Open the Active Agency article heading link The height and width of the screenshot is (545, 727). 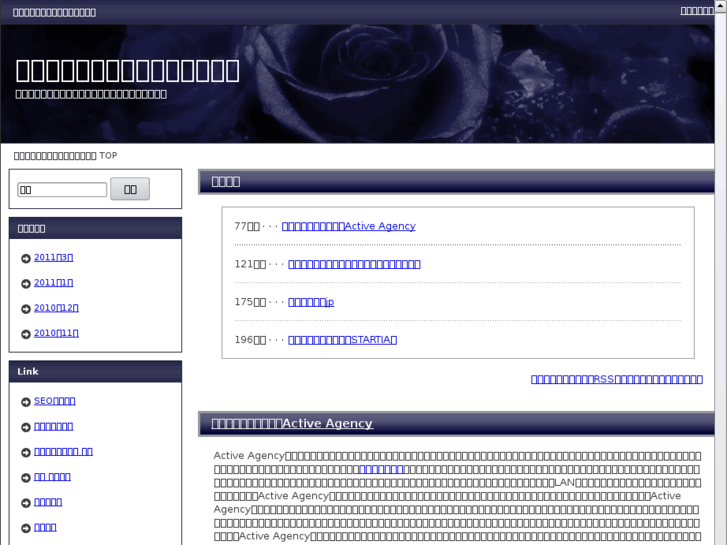click(x=292, y=423)
